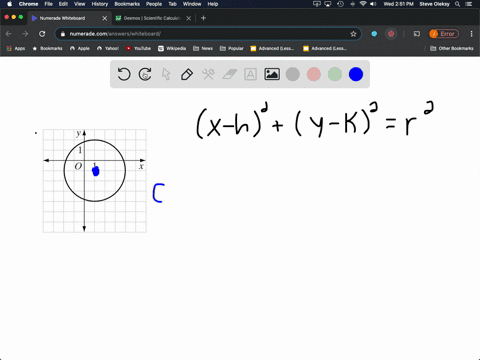Click the Wi-Fi status icon
Screen dimensions: 480x360
tap(363, 4)
